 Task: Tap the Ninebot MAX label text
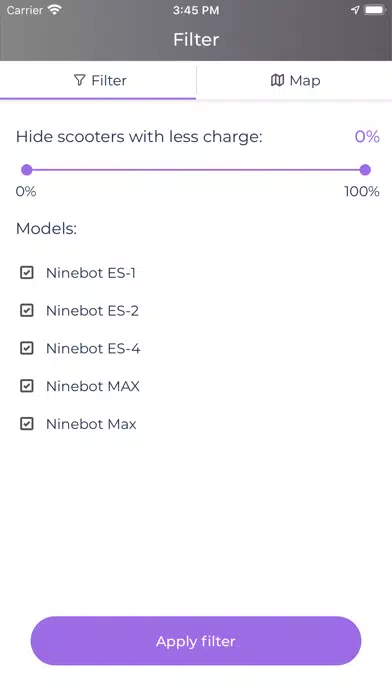pyautogui.click(x=93, y=386)
